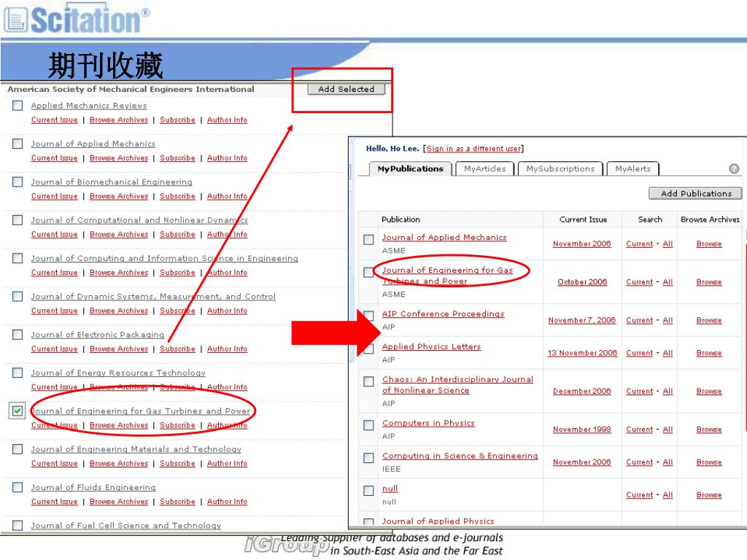Open November 2006 issue of Journal of Applied Mechanics
This screenshot has width=747, height=560.
[581, 244]
